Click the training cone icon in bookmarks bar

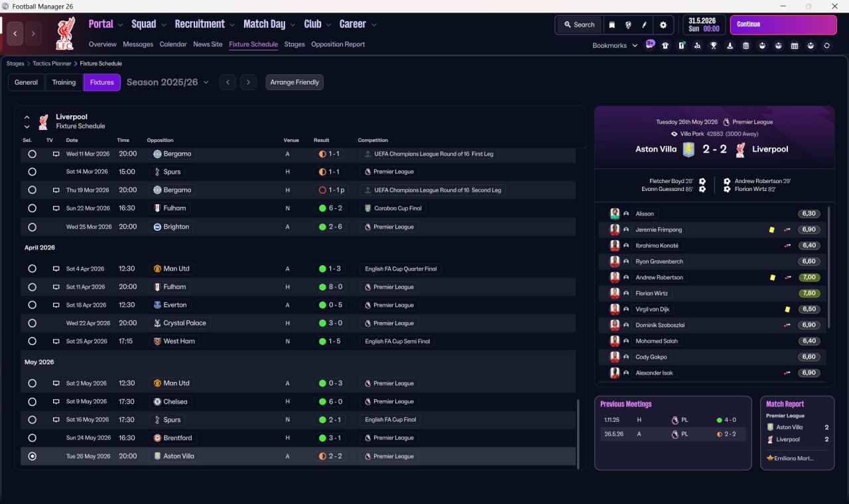[x=730, y=46]
